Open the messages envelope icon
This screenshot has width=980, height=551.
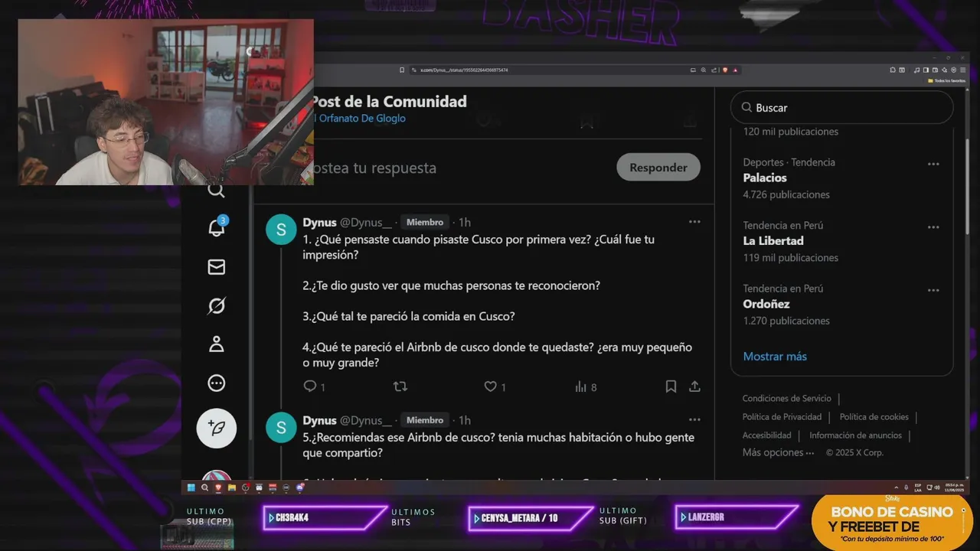coord(217,267)
